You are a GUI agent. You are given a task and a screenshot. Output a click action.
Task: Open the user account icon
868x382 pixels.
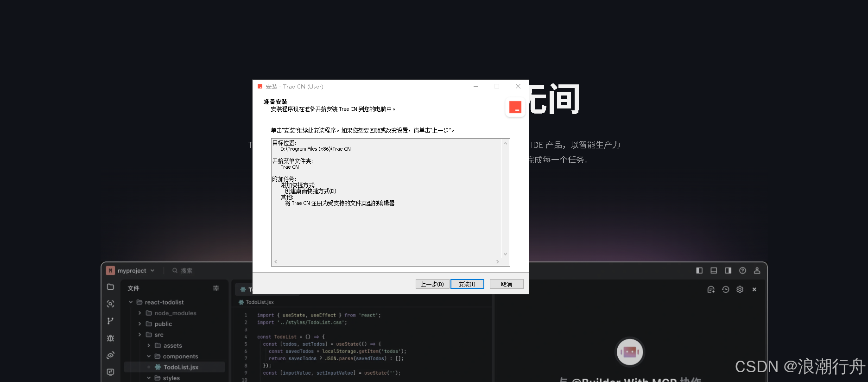(757, 271)
